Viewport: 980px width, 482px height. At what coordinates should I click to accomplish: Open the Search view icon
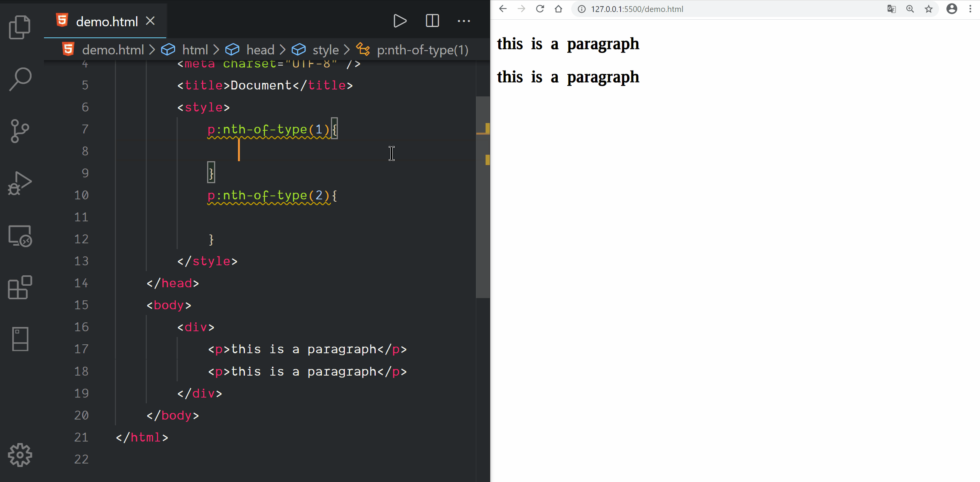point(20,79)
